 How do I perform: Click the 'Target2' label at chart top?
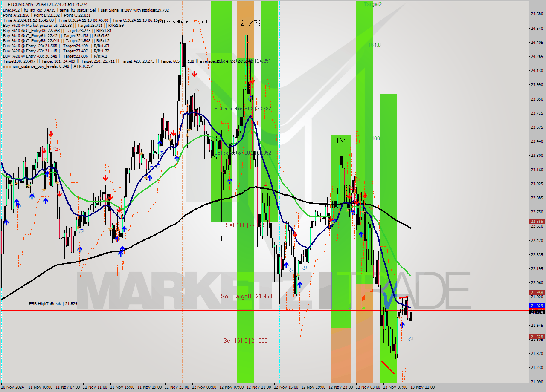click(373, 4)
